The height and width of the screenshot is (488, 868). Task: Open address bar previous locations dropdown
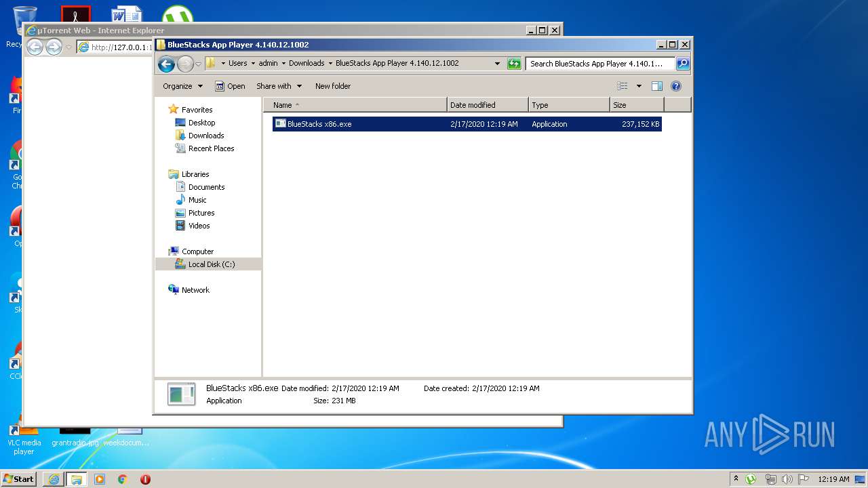point(497,64)
